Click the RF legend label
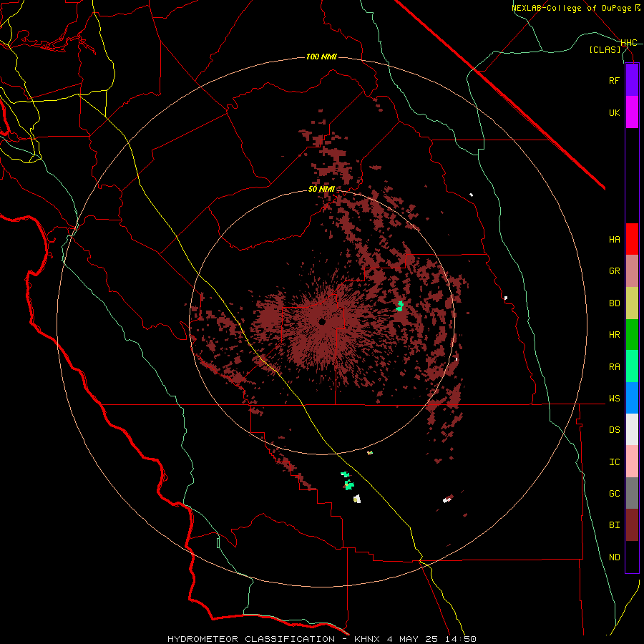Image resolution: width=644 pixels, height=644 pixels. click(614, 81)
